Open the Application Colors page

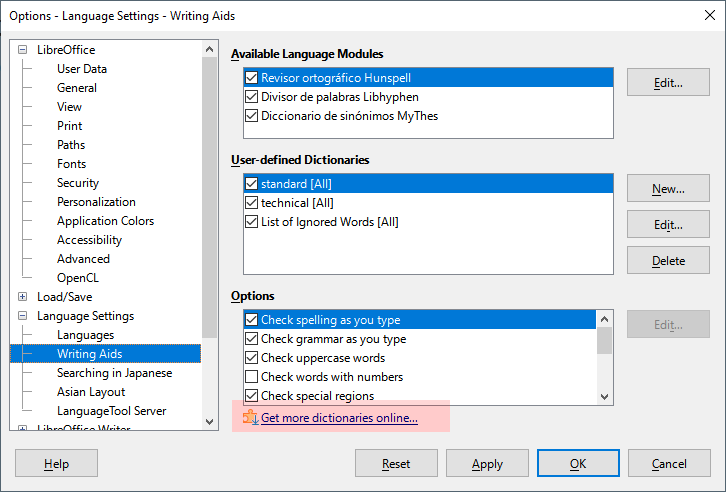click(x=105, y=221)
